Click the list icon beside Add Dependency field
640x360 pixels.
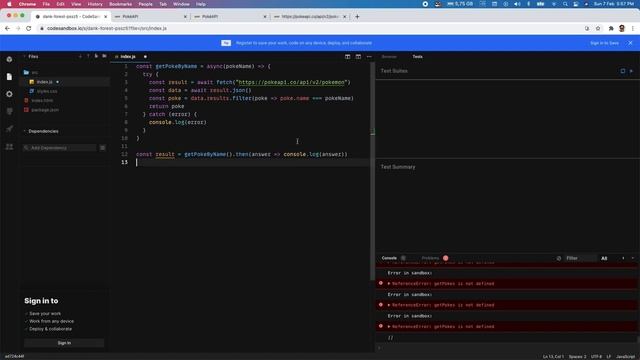click(x=102, y=148)
